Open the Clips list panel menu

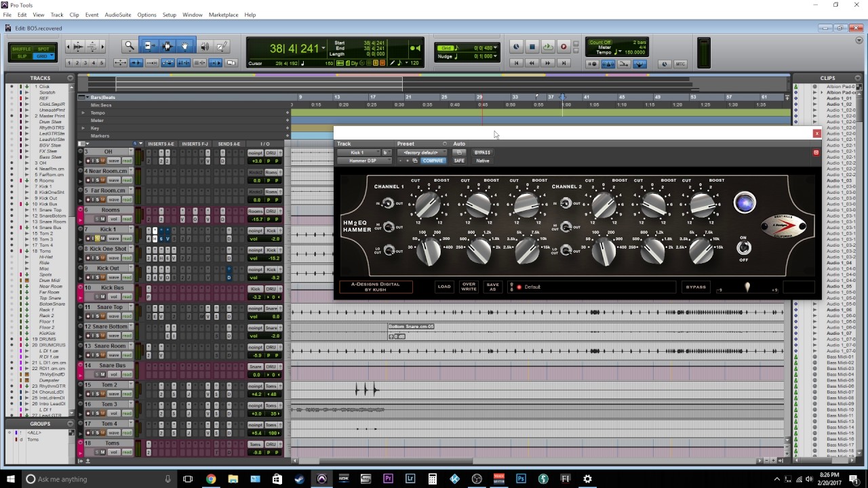point(859,78)
